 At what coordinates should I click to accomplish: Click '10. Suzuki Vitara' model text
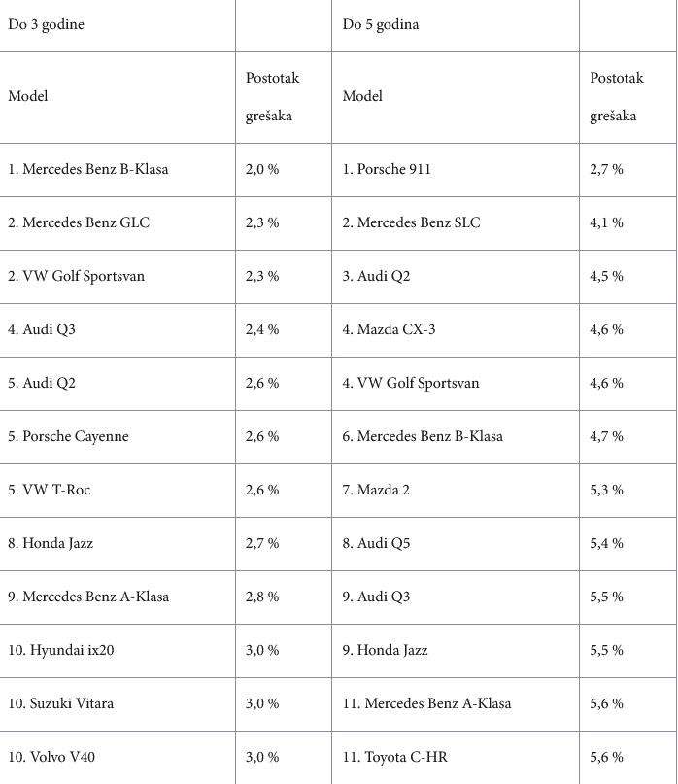61,703
